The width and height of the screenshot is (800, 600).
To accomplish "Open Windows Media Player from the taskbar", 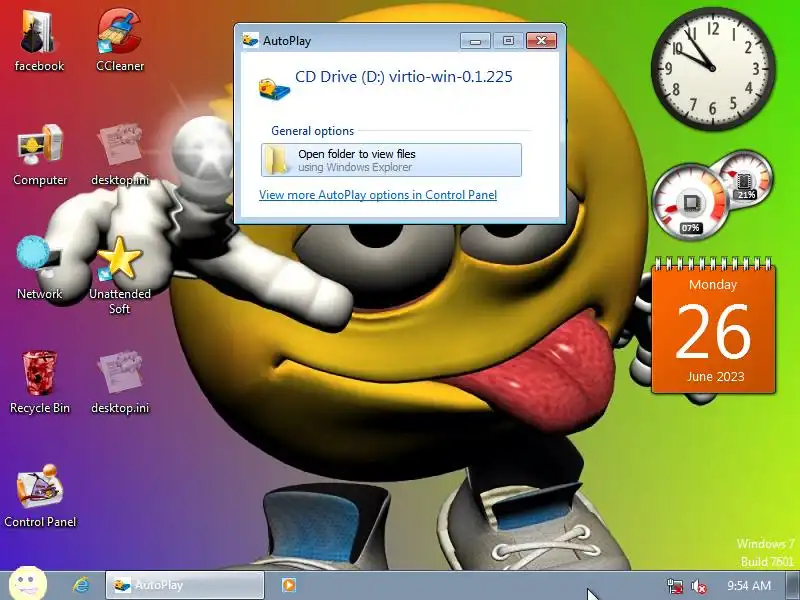I will coord(289,585).
